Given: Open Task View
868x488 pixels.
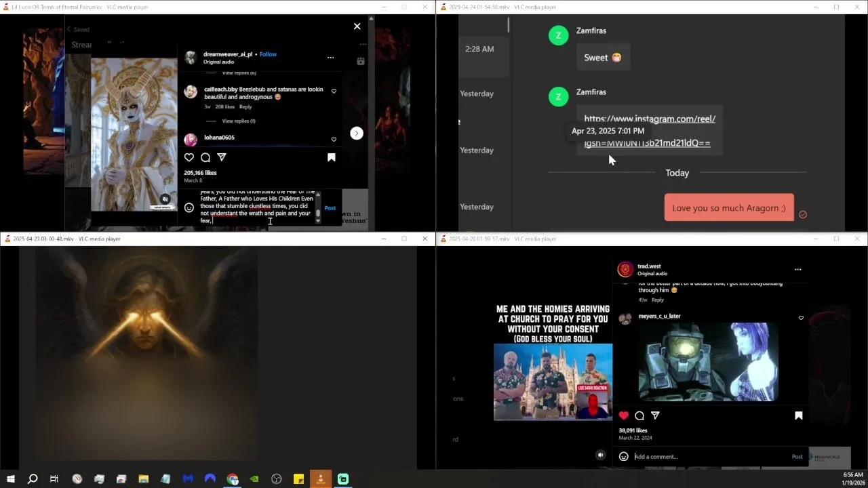Looking at the screenshot, I should (x=54, y=479).
